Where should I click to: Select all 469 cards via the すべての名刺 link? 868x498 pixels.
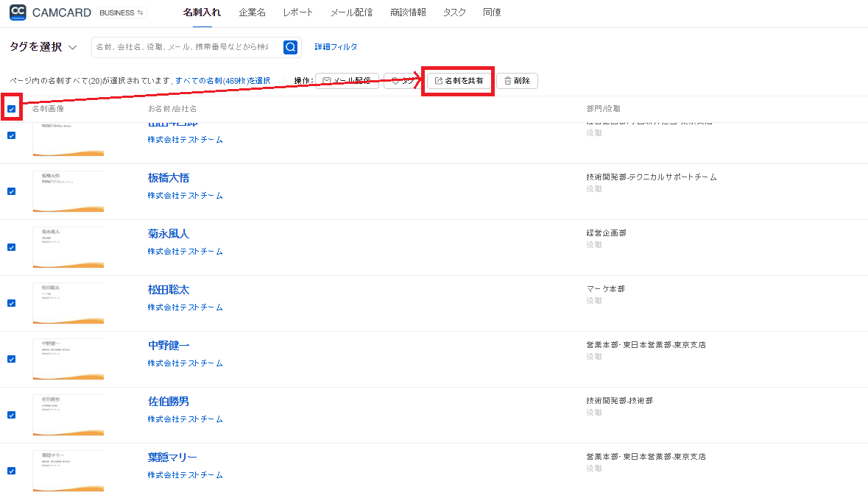[x=222, y=81]
